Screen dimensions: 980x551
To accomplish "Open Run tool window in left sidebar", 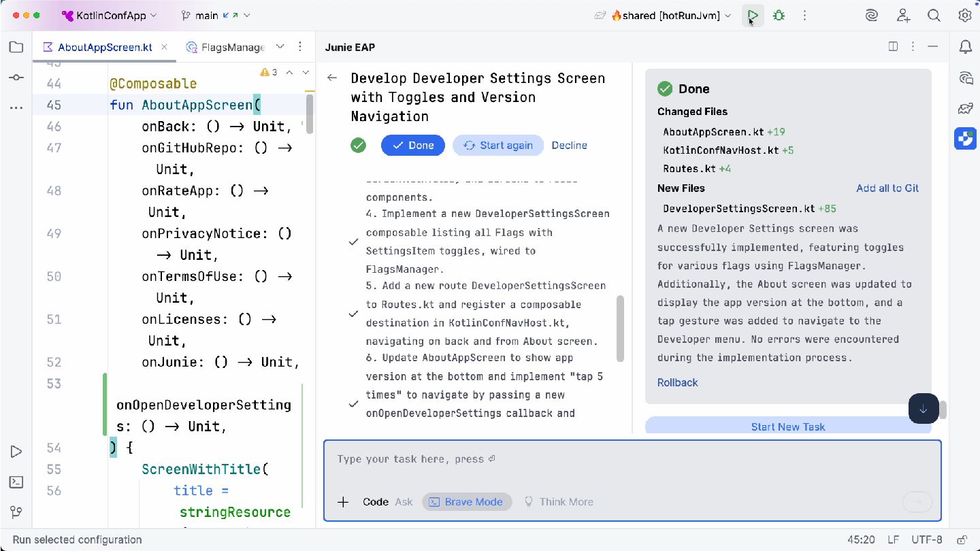I will coord(16,452).
